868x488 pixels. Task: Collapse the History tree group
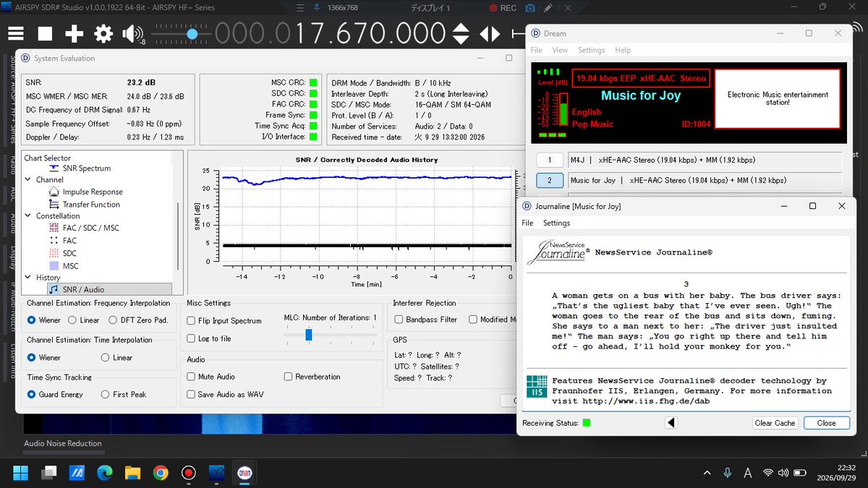28,278
